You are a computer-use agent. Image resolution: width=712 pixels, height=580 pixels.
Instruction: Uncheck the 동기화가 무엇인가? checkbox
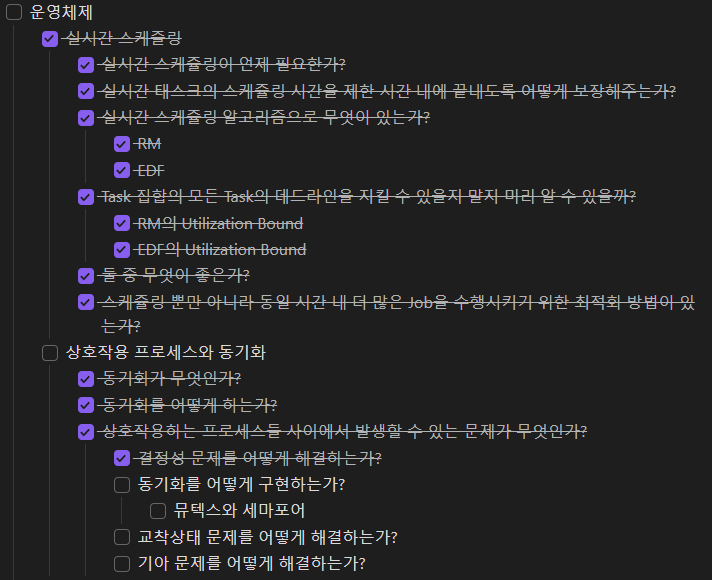click(86, 379)
